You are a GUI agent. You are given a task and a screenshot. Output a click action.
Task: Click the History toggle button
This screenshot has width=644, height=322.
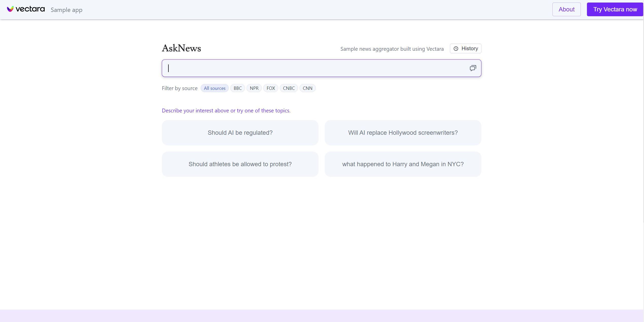[465, 48]
